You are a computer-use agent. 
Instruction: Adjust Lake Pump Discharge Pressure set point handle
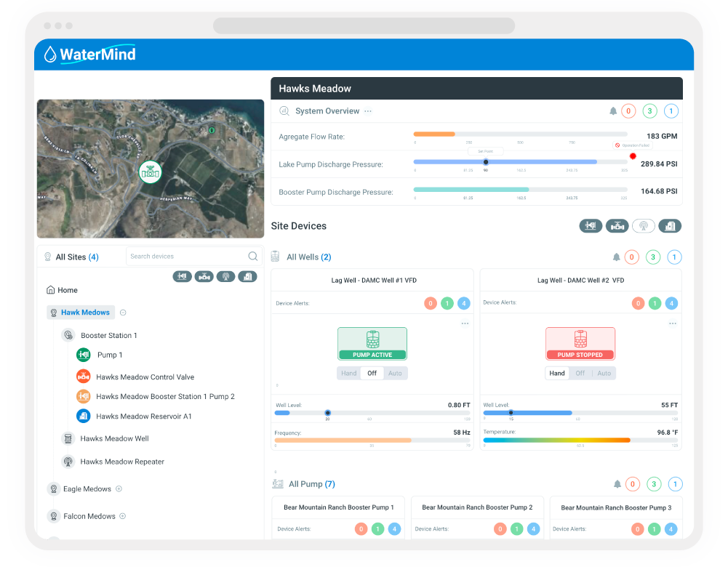tap(486, 162)
